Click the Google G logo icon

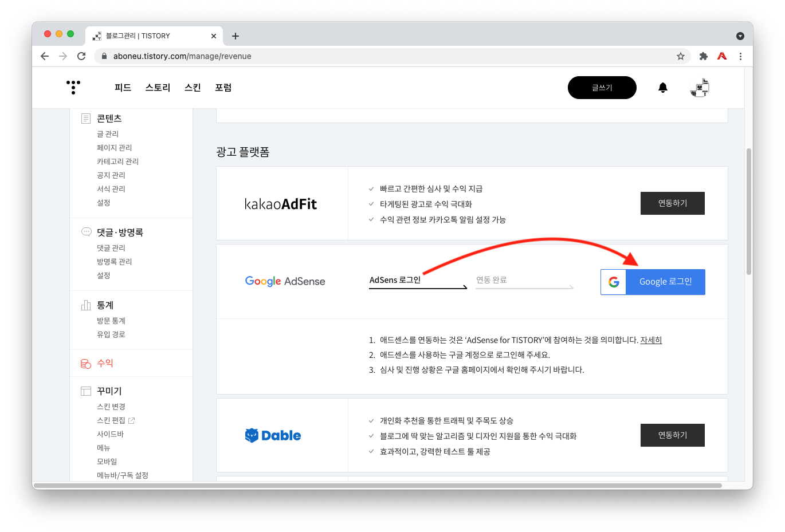pos(614,282)
